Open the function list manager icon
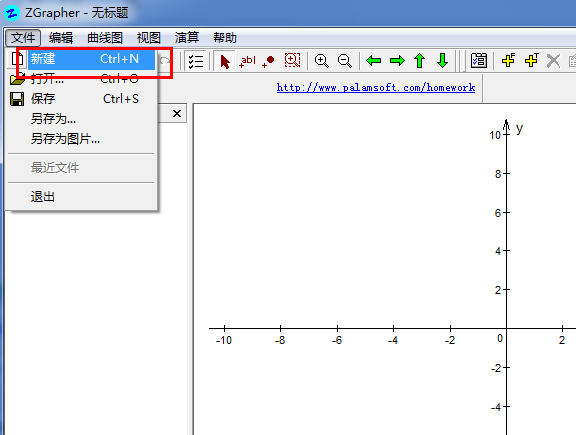This screenshot has width=576, height=435. [479, 61]
